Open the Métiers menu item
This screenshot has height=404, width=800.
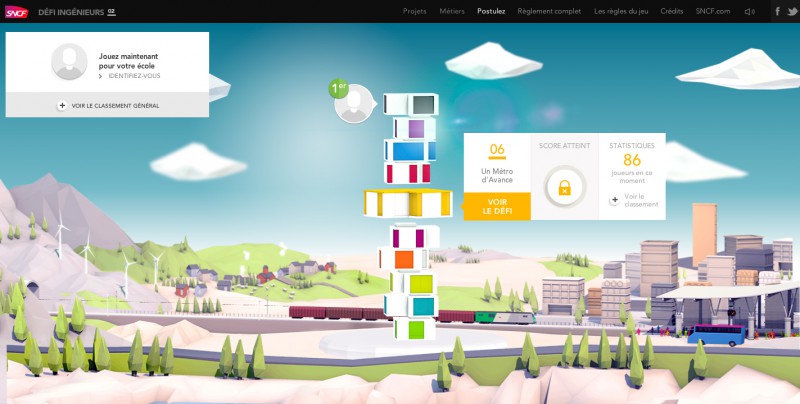(x=452, y=11)
